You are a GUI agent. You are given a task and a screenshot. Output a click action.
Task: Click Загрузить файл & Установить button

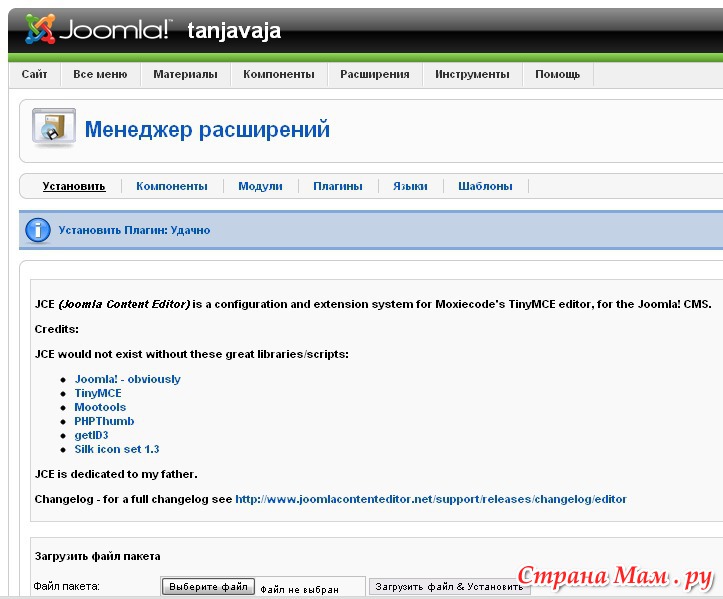449,587
